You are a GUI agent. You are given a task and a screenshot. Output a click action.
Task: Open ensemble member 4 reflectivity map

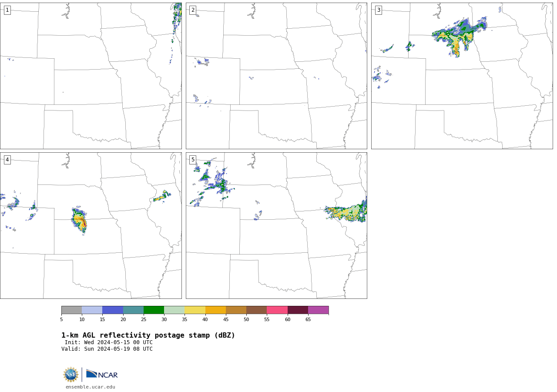click(91, 225)
